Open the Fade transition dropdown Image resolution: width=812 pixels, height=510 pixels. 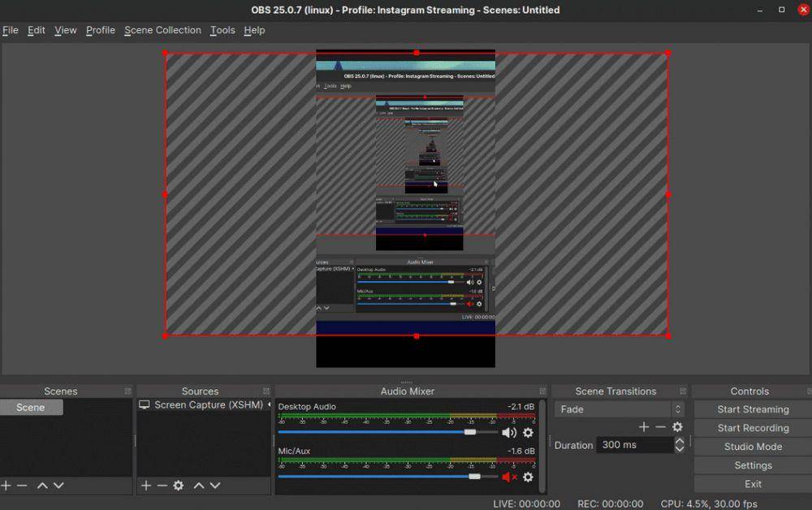(x=620, y=409)
